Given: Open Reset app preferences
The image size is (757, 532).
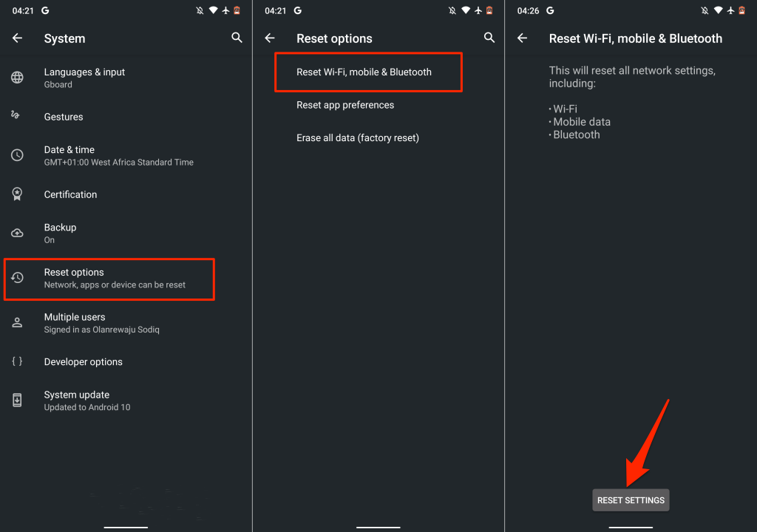Looking at the screenshot, I should 345,105.
